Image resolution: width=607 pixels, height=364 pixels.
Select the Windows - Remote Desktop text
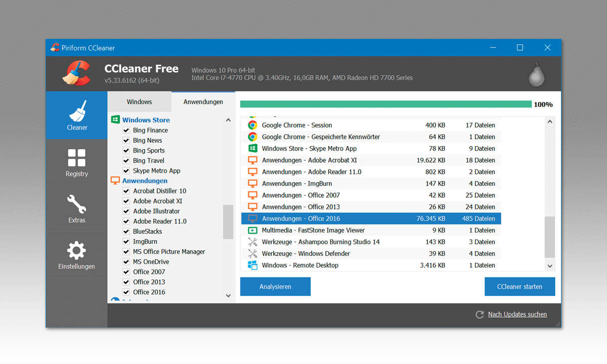[x=300, y=265]
